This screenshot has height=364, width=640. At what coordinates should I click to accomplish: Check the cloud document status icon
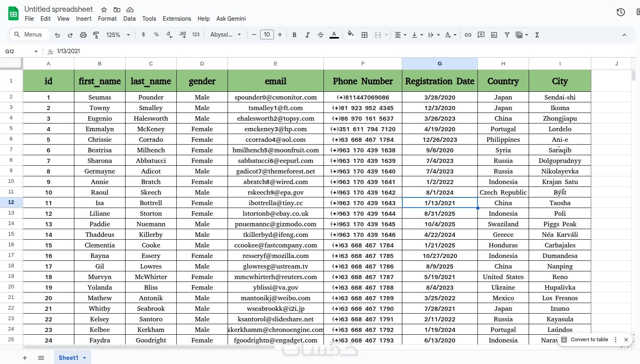click(x=130, y=10)
